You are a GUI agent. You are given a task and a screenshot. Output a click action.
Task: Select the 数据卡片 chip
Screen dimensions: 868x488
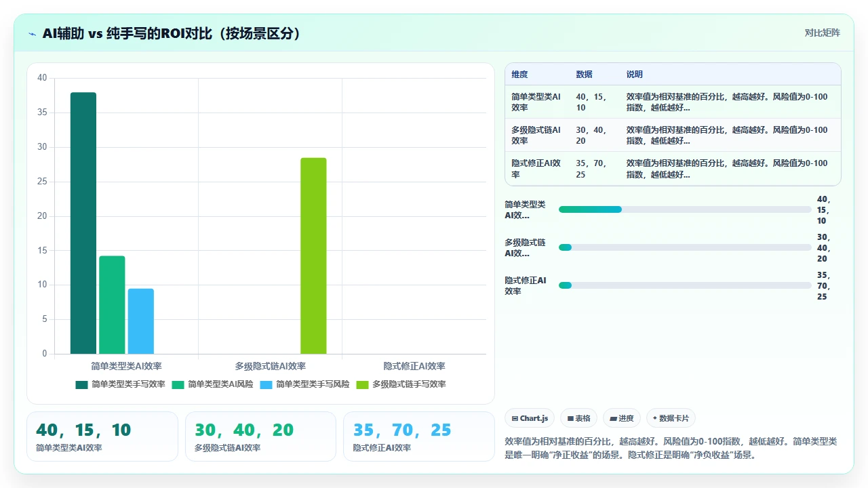point(671,418)
